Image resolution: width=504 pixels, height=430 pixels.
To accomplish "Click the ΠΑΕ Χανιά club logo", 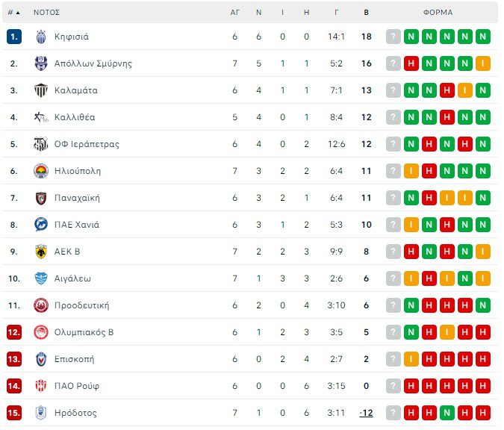I will click(41, 225).
